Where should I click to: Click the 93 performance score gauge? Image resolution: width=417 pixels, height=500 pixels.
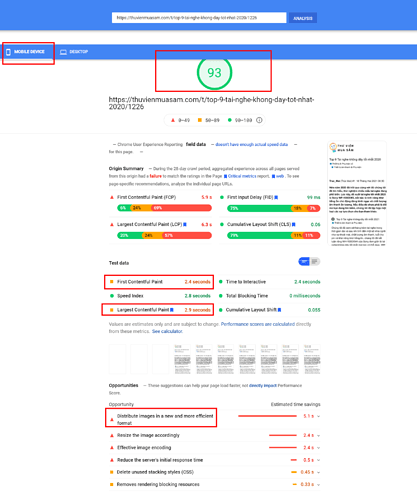tap(214, 72)
